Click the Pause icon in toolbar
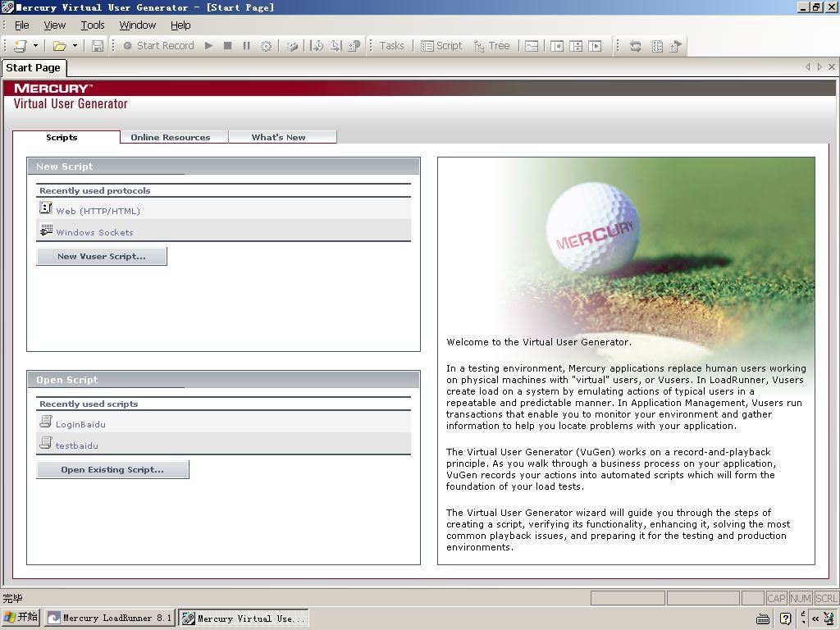 (246, 46)
